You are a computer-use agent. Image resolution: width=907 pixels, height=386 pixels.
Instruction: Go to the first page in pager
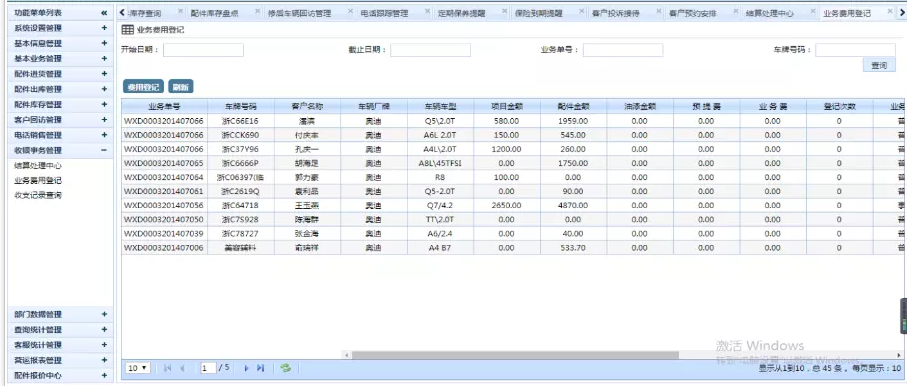(x=168, y=368)
